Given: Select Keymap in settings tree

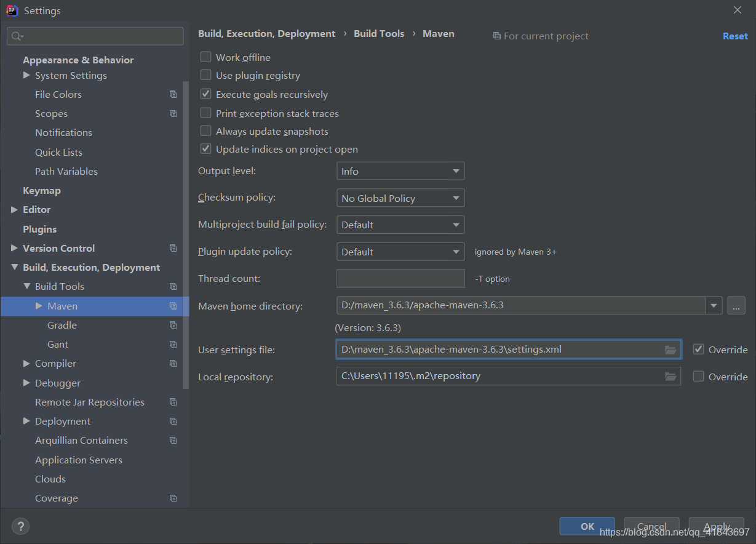Looking at the screenshot, I should tap(42, 191).
